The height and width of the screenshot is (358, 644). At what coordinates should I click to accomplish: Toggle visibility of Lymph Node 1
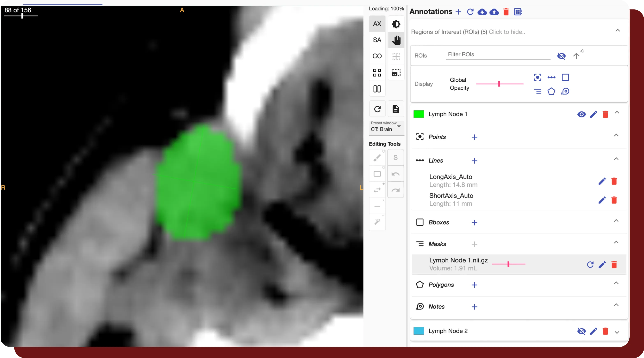pos(581,114)
